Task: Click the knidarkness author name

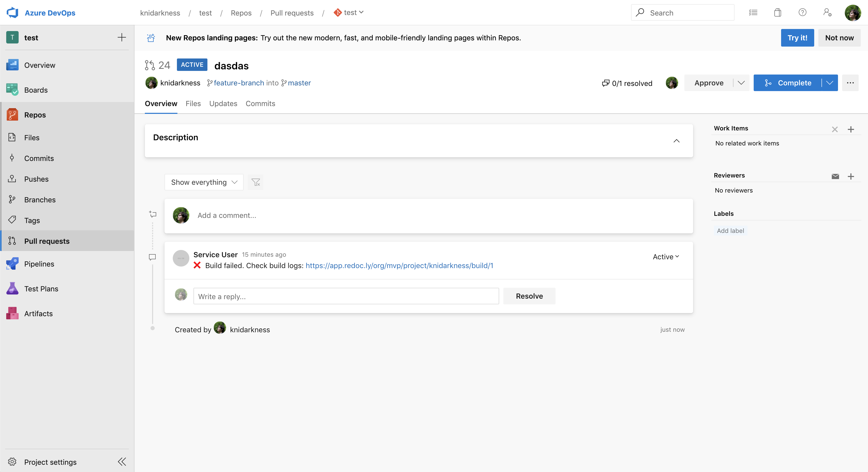Action: click(180, 83)
